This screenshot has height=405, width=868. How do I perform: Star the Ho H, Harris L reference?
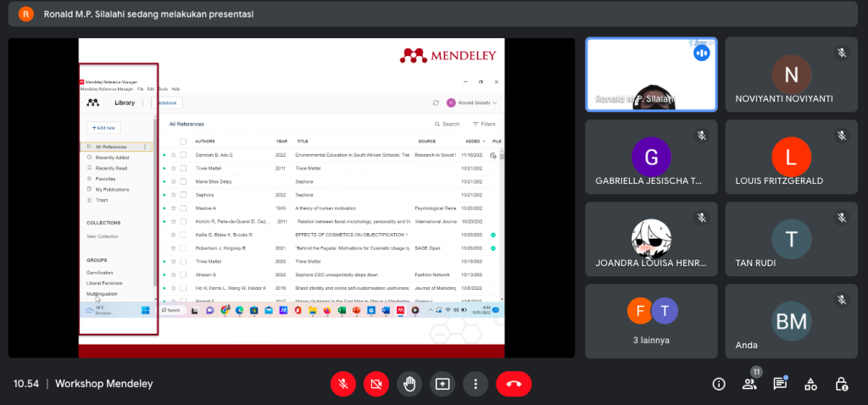(x=173, y=288)
